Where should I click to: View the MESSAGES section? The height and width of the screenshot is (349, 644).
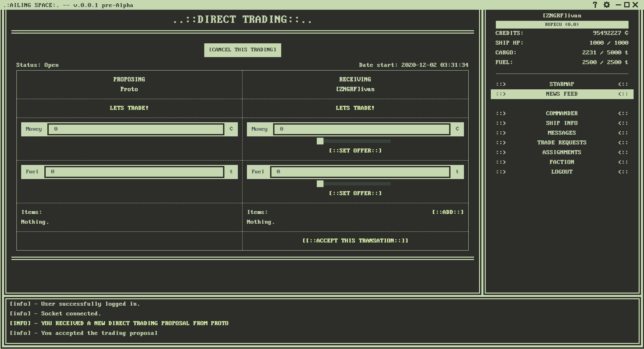[561, 133]
